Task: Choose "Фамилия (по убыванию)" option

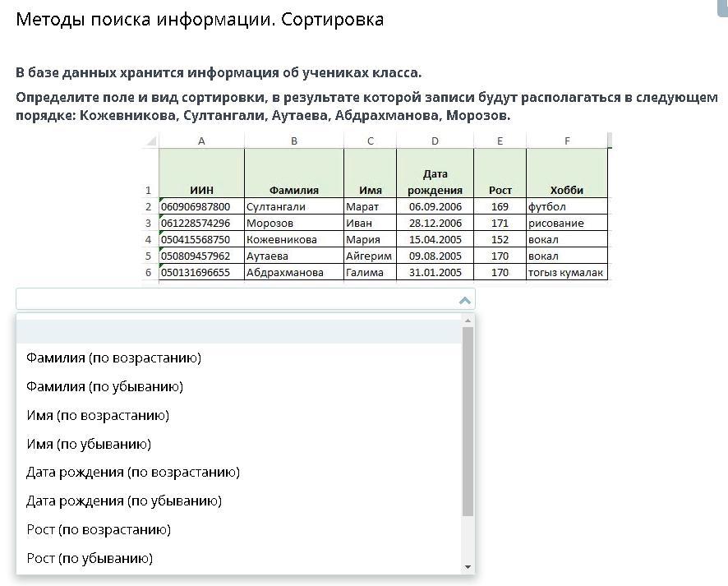Action: (239, 387)
